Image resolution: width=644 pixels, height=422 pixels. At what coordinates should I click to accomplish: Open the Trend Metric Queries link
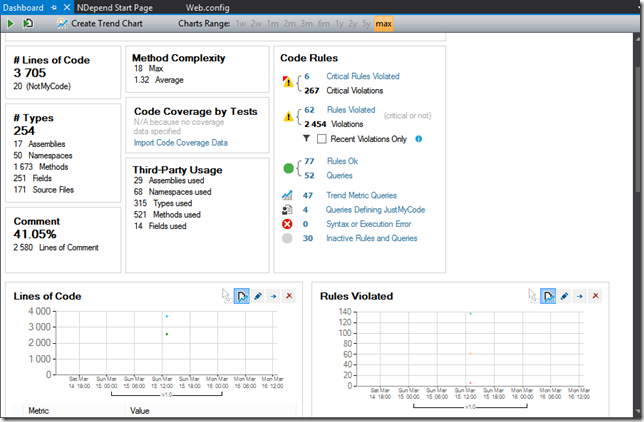[361, 195]
